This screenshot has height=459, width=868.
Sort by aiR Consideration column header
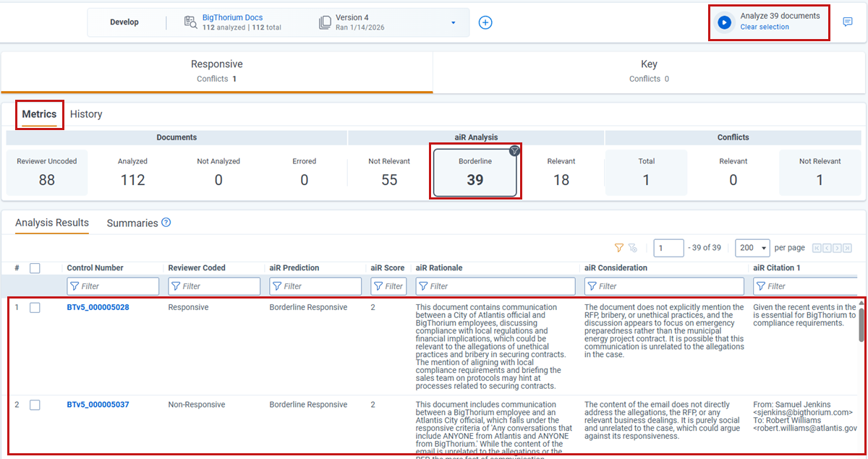pos(616,268)
